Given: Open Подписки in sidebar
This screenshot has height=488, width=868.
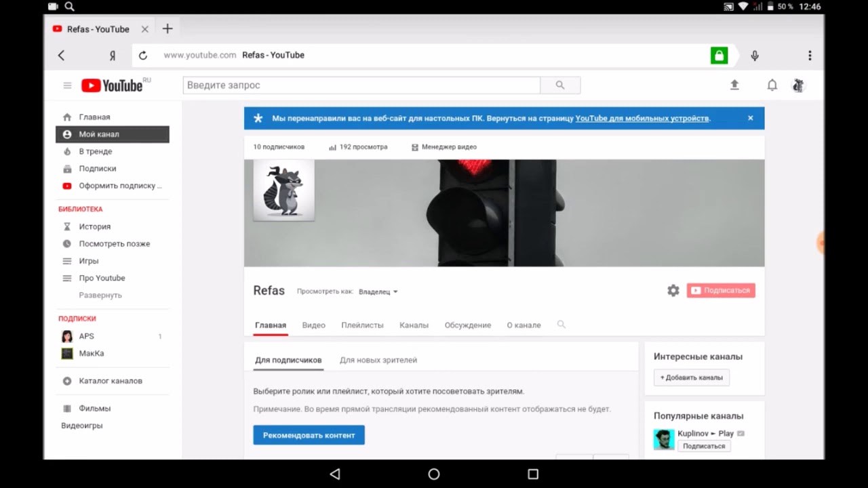Looking at the screenshot, I should click(x=113, y=168).
